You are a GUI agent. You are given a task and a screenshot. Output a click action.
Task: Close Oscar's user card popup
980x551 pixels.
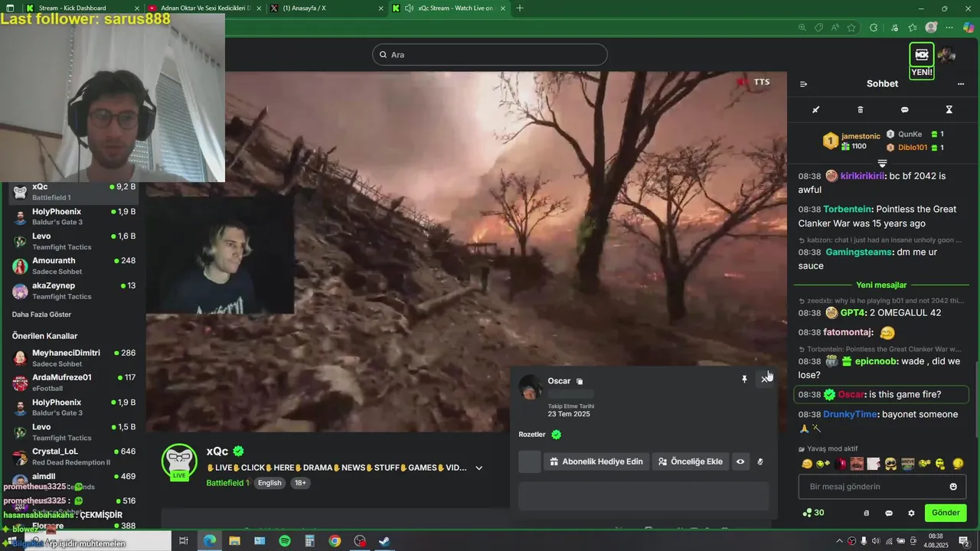765,379
